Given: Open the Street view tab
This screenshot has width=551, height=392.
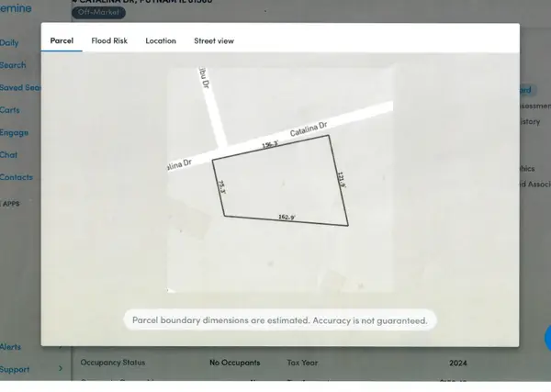Looking at the screenshot, I should tap(214, 40).
